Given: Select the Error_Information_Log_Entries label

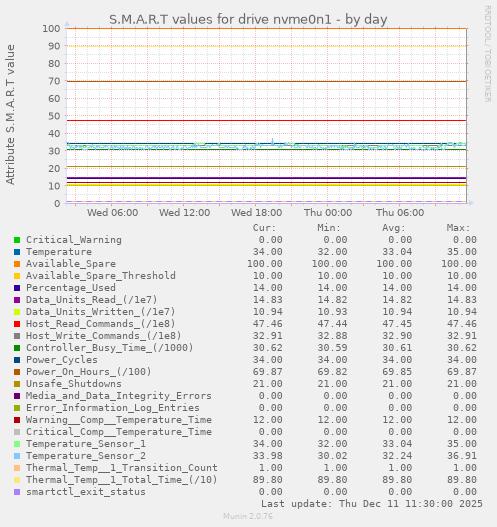Looking at the screenshot, I should click(113, 408).
